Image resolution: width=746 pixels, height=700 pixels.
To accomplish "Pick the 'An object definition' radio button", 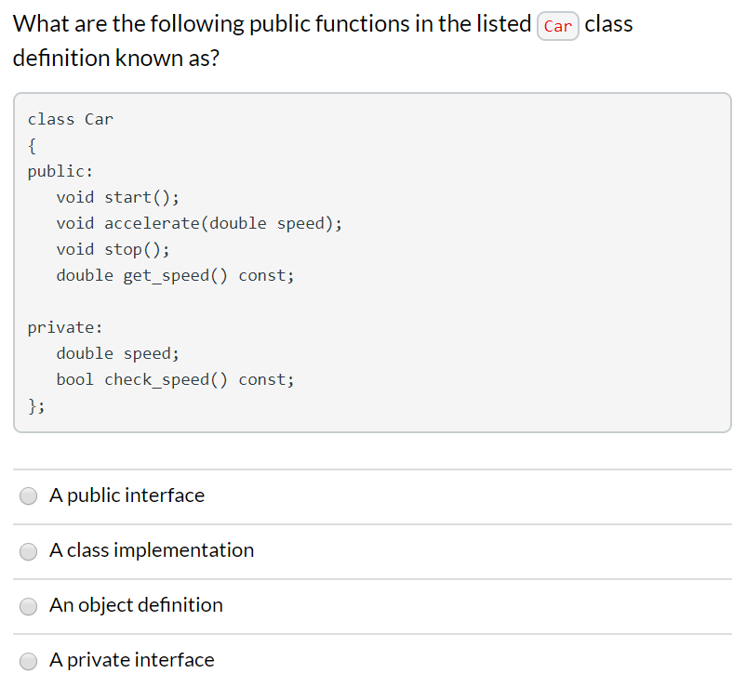I will tap(28, 606).
